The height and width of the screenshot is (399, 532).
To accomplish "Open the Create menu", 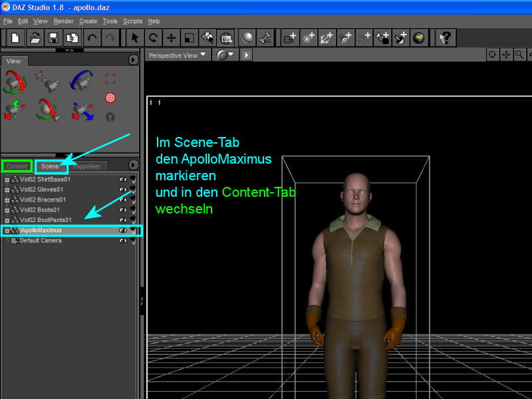I will tap(88, 21).
